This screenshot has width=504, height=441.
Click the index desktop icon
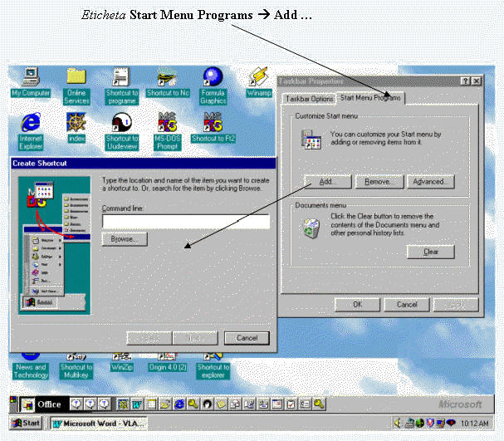click(x=76, y=125)
